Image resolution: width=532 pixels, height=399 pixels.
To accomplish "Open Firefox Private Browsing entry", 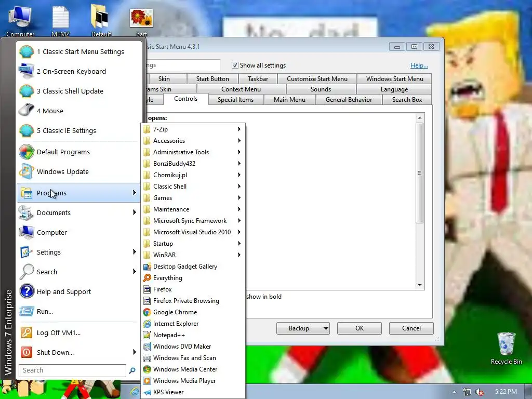I will click(x=193, y=301).
